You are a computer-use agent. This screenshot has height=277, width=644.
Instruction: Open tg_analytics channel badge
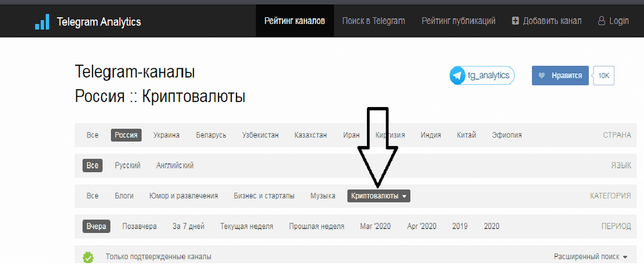tap(481, 76)
